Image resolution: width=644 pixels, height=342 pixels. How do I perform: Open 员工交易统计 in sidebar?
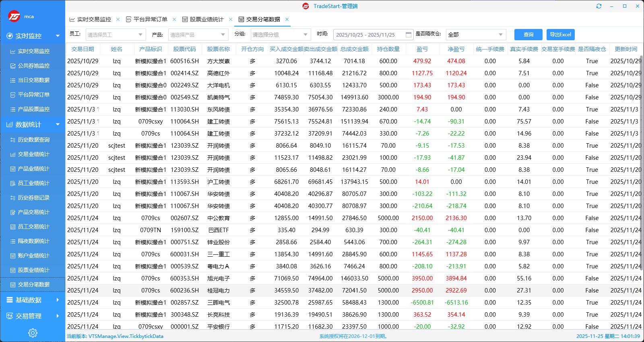[33, 227]
